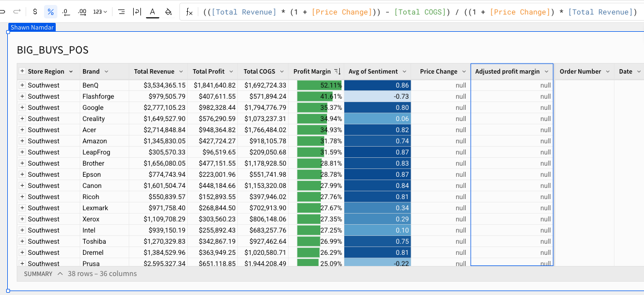Click the Toshiba 26.99% margin cell

(x=316, y=241)
